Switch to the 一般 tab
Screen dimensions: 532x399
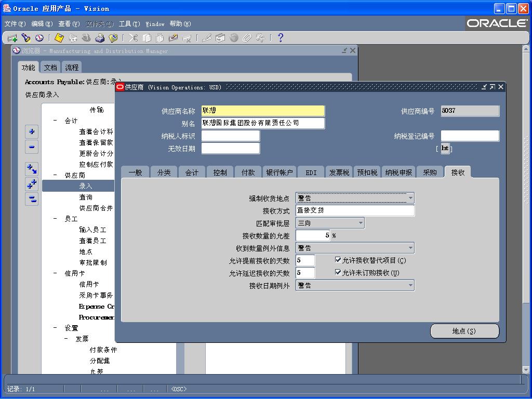tap(136, 172)
